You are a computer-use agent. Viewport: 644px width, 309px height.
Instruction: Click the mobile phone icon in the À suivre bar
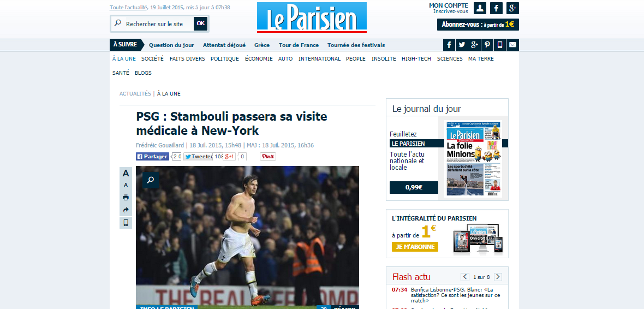(x=500, y=45)
